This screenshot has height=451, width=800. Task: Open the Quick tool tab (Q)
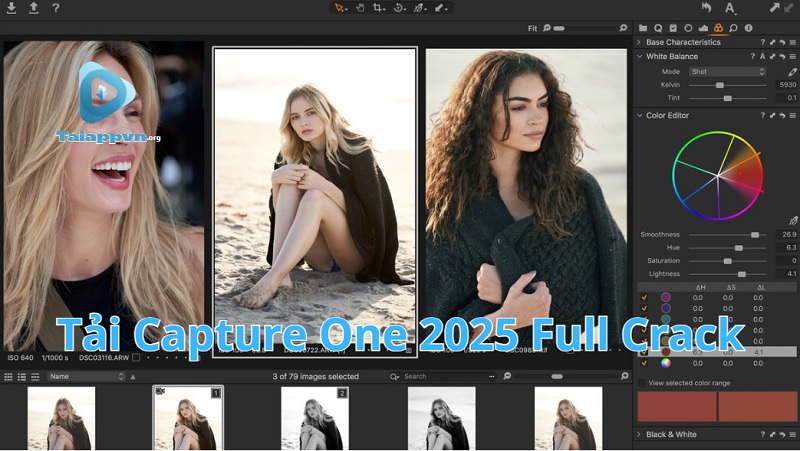point(658,28)
